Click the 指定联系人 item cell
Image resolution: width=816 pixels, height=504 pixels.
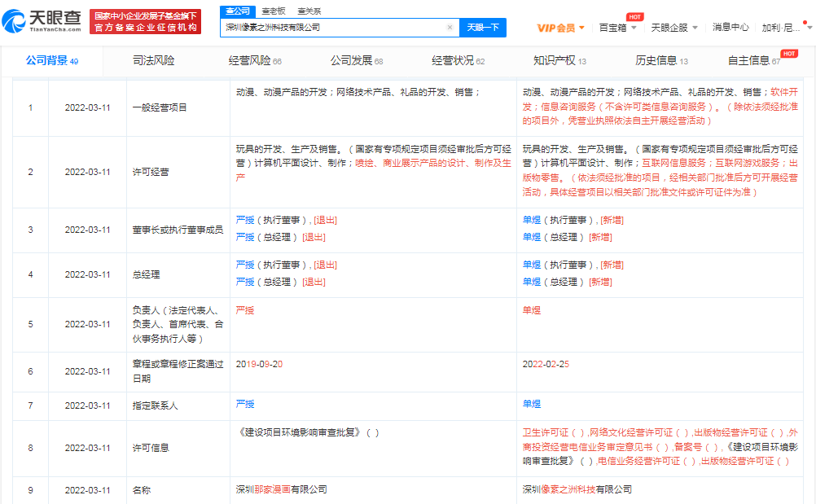pyautogui.click(x=178, y=405)
